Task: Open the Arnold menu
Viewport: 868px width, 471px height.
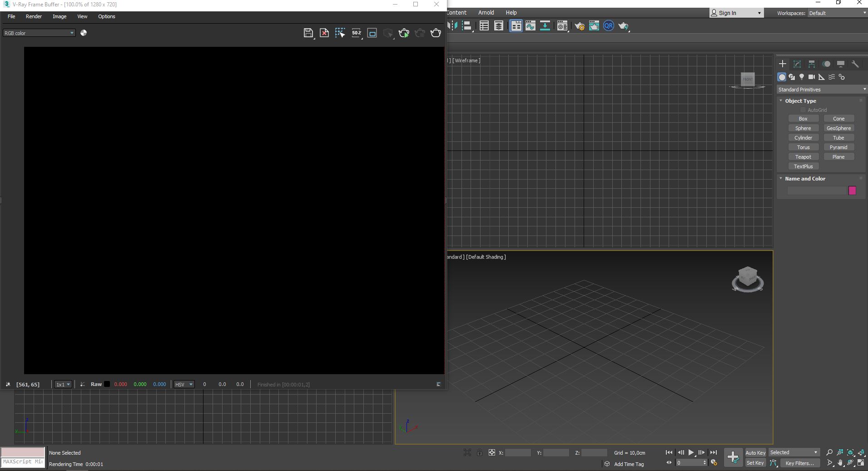Action: pos(486,13)
